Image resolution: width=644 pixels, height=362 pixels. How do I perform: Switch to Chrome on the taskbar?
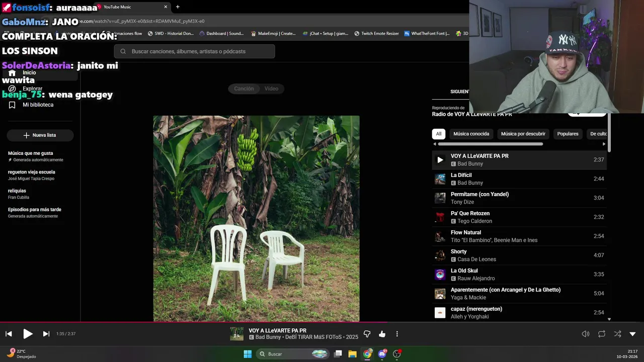click(367, 354)
